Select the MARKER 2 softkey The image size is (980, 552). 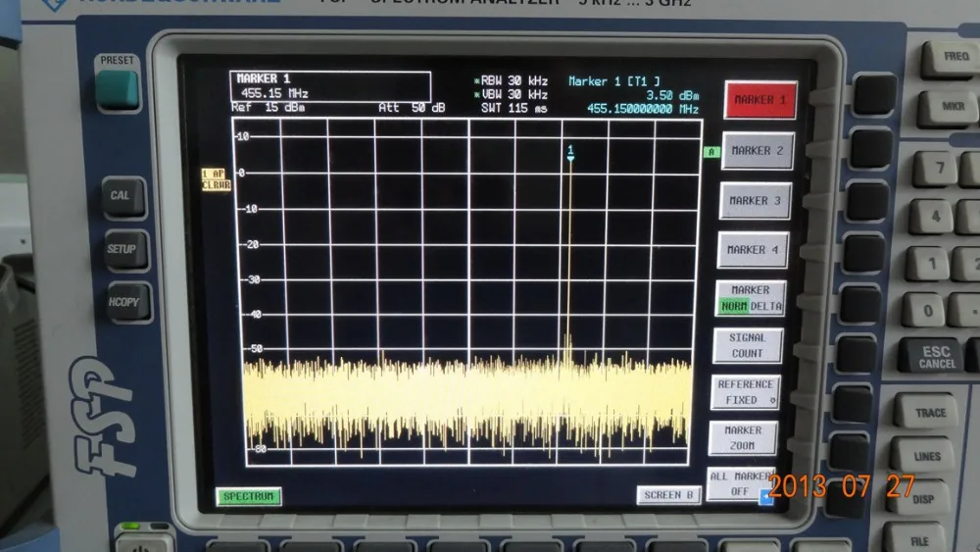[758, 151]
